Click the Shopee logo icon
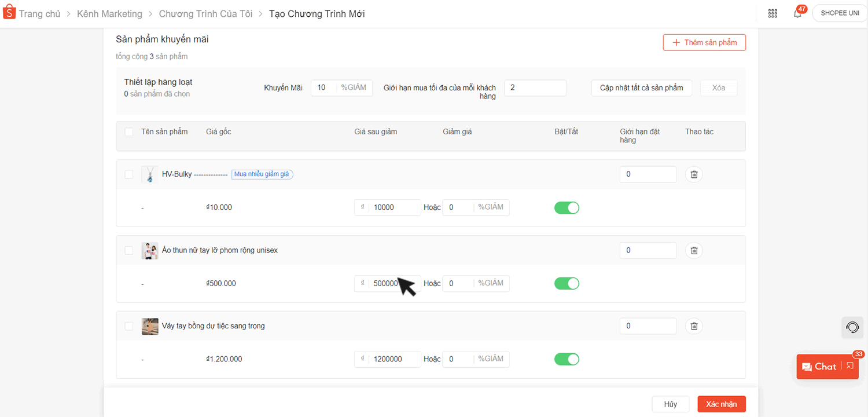Image resolution: width=868 pixels, height=417 pixels. point(9,13)
